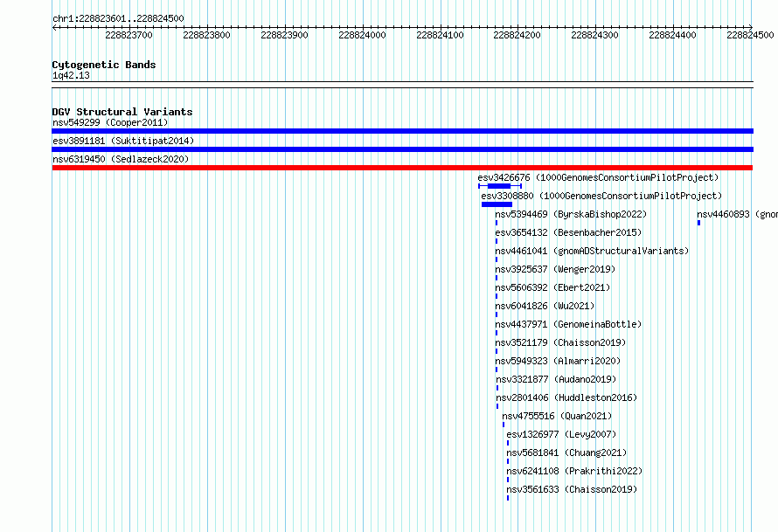Image resolution: width=778 pixels, height=532 pixels.
Task: Click ruler position 228824400
Action: point(673,35)
